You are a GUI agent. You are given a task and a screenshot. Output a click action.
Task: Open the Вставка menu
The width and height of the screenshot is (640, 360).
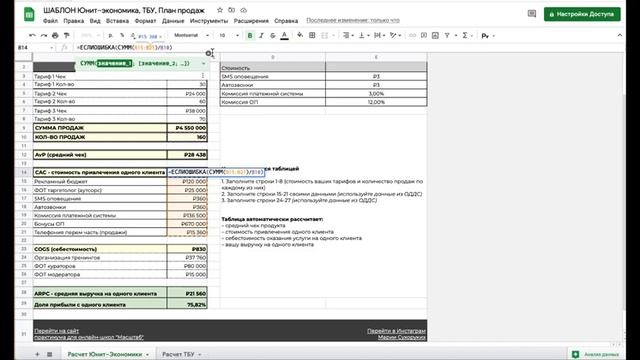pyautogui.click(x=117, y=21)
